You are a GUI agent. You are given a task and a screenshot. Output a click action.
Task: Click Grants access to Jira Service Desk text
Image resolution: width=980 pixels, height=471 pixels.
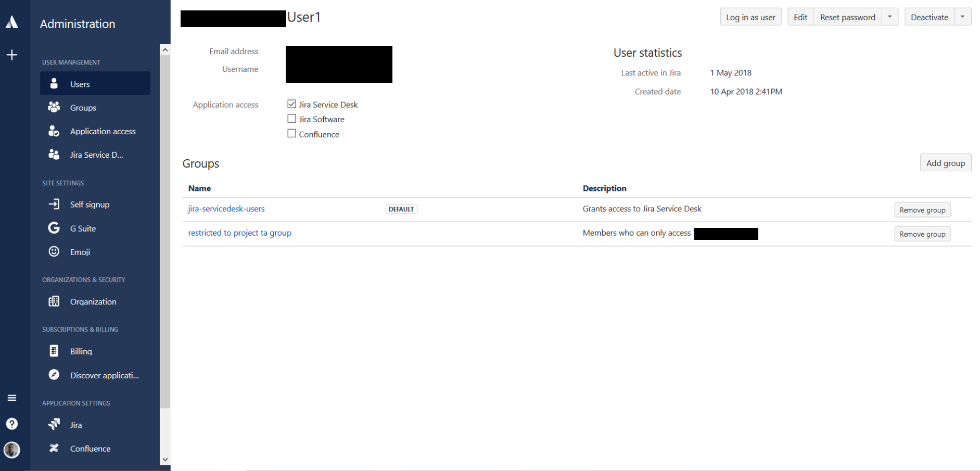(642, 209)
